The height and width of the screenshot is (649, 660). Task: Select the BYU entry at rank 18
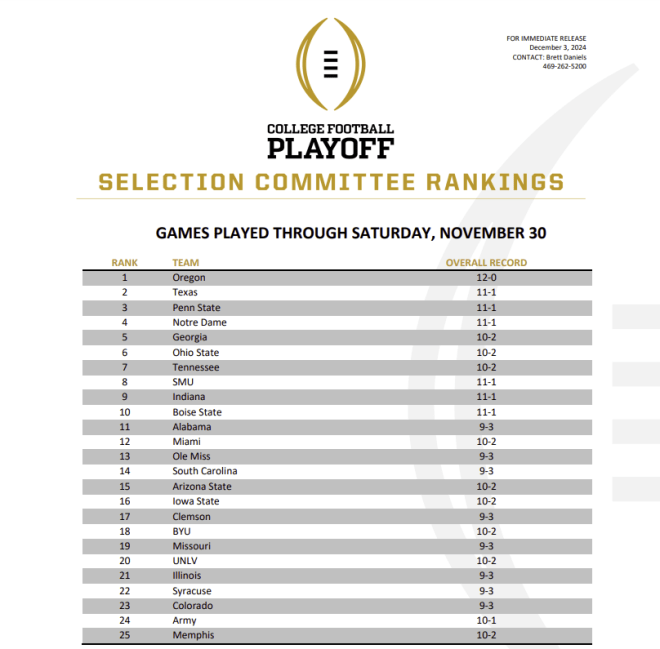[337, 531]
